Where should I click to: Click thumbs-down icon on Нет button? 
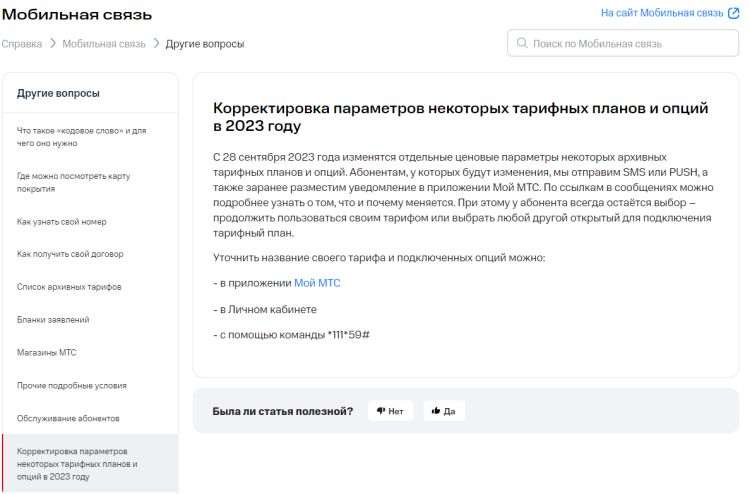click(381, 411)
